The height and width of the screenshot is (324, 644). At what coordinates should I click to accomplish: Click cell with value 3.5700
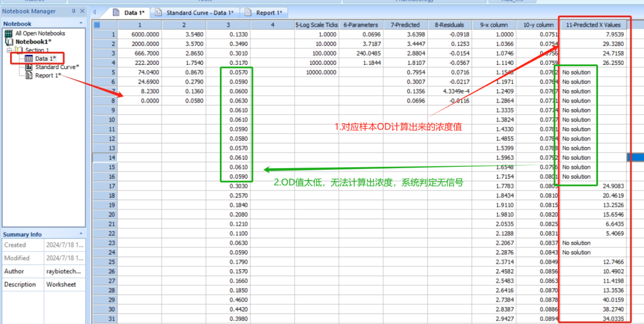pyautogui.click(x=184, y=44)
